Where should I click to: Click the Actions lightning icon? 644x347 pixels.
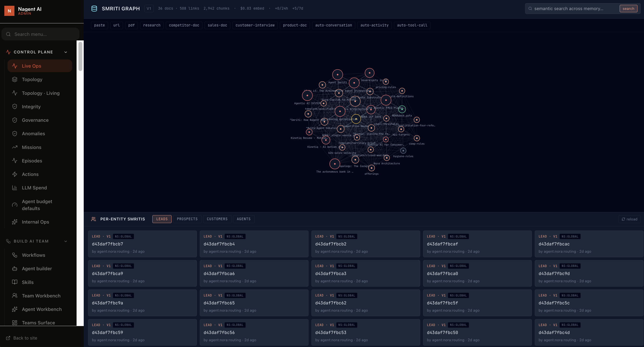tap(15, 174)
